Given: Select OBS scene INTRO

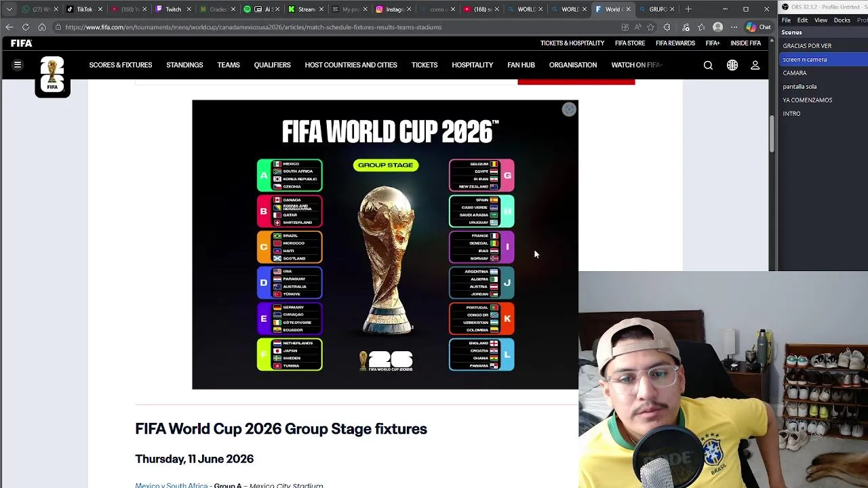Looking at the screenshot, I should pyautogui.click(x=791, y=114).
